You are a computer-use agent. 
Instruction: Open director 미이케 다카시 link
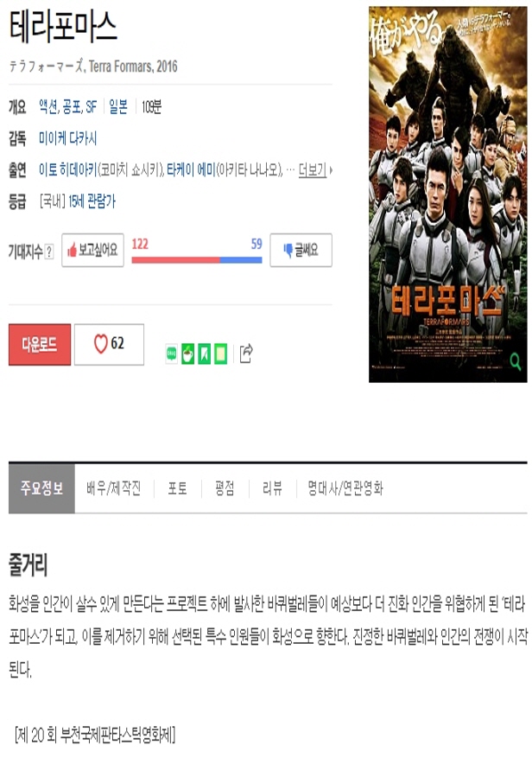(x=67, y=139)
